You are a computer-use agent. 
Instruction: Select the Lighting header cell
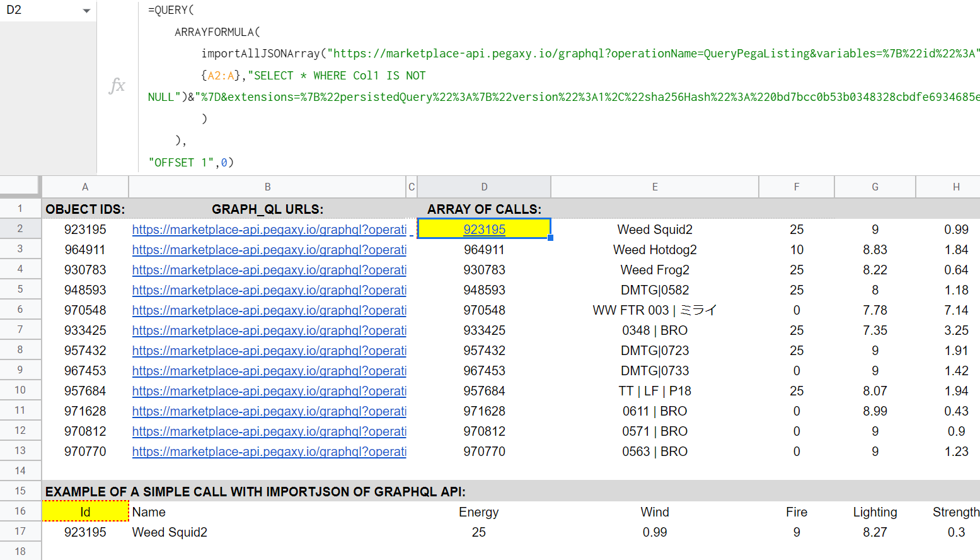pos(875,512)
